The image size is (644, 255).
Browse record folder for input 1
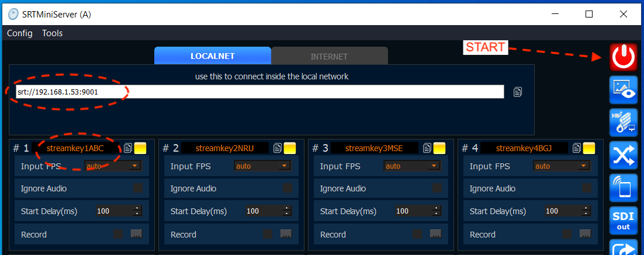[x=136, y=233]
